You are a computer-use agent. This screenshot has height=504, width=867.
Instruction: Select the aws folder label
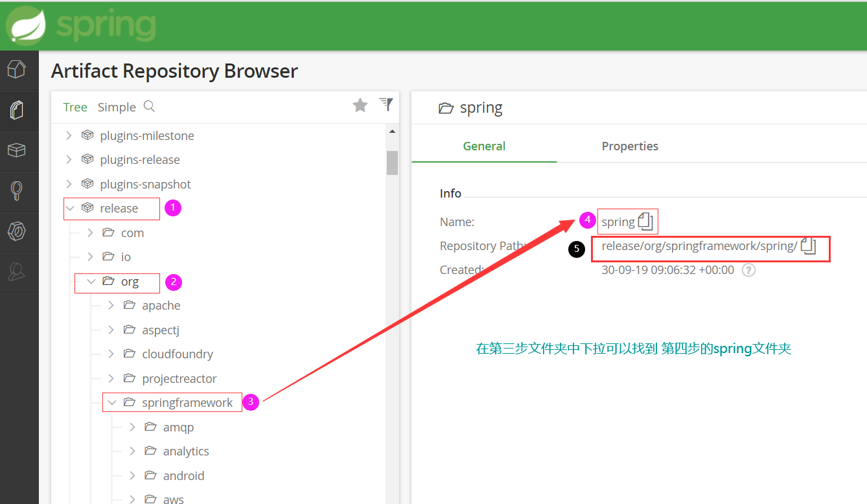[174, 499]
